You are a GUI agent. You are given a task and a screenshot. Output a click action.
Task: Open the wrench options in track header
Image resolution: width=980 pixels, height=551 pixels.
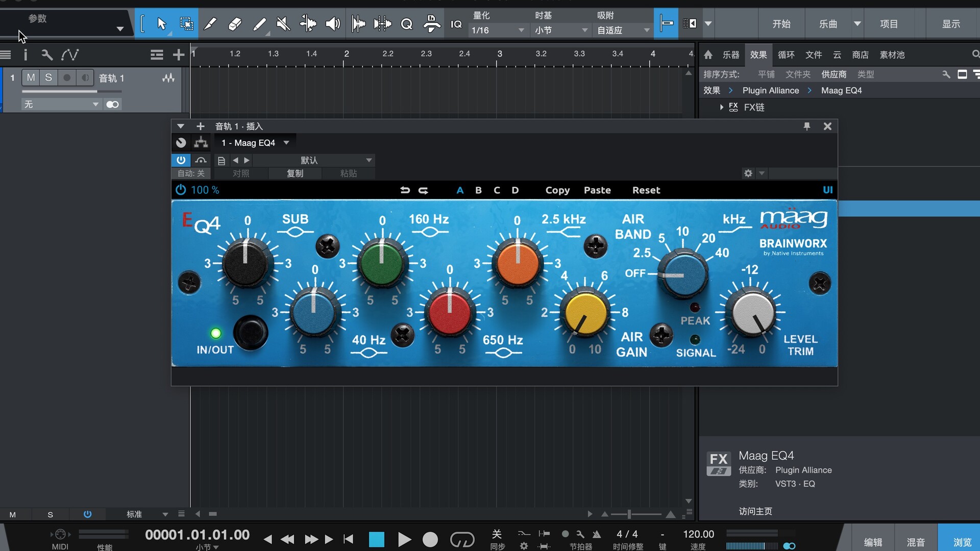pyautogui.click(x=47, y=55)
